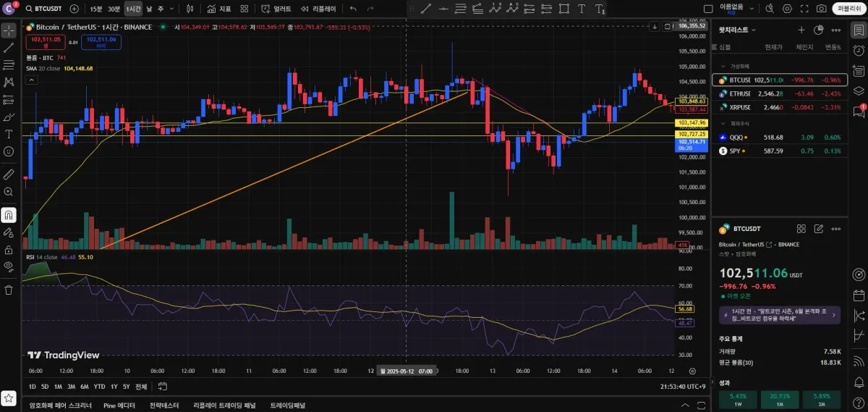Screen dimensions: 868x412
Task: Open the alerts clock icon in right sidebar
Action: (859, 51)
